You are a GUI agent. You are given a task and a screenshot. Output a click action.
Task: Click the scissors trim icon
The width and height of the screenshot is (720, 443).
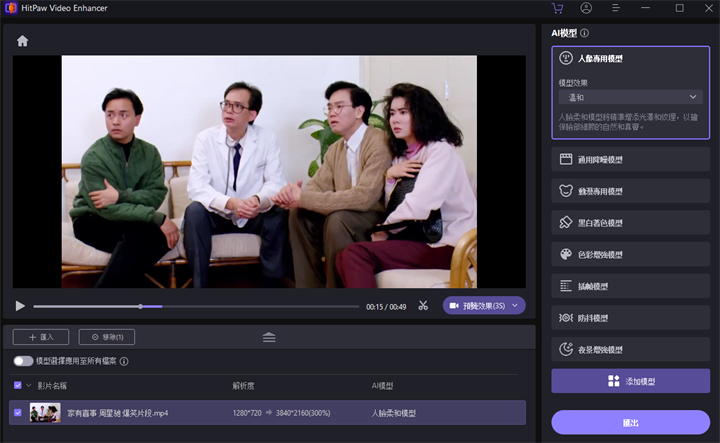pyautogui.click(x=424, y=306)
